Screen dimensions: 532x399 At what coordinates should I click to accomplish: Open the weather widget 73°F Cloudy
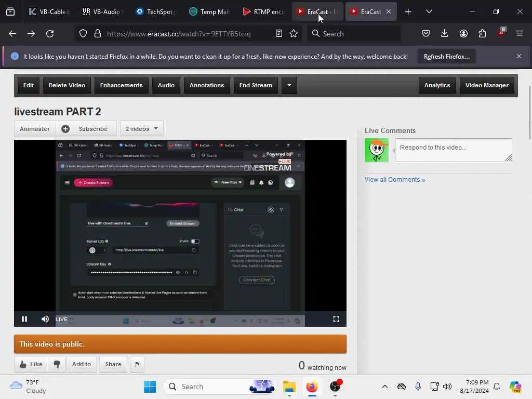[x=28, y=387]
